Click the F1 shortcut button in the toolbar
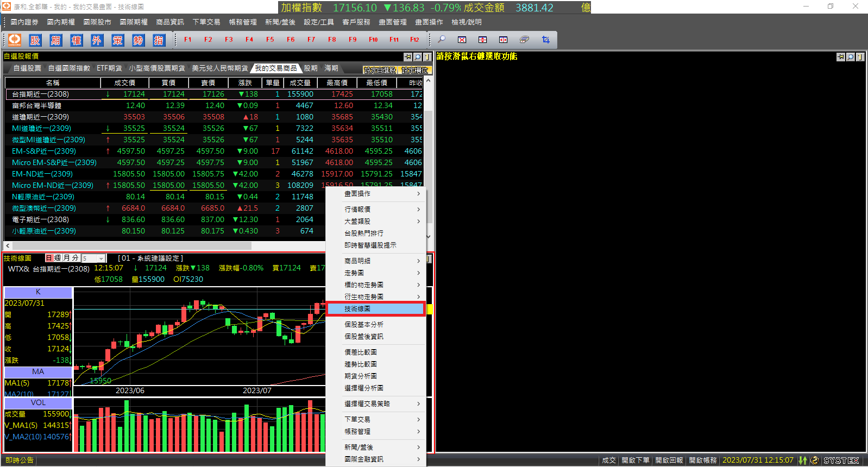Screen dimensions: 868x467 coord(188,40)
